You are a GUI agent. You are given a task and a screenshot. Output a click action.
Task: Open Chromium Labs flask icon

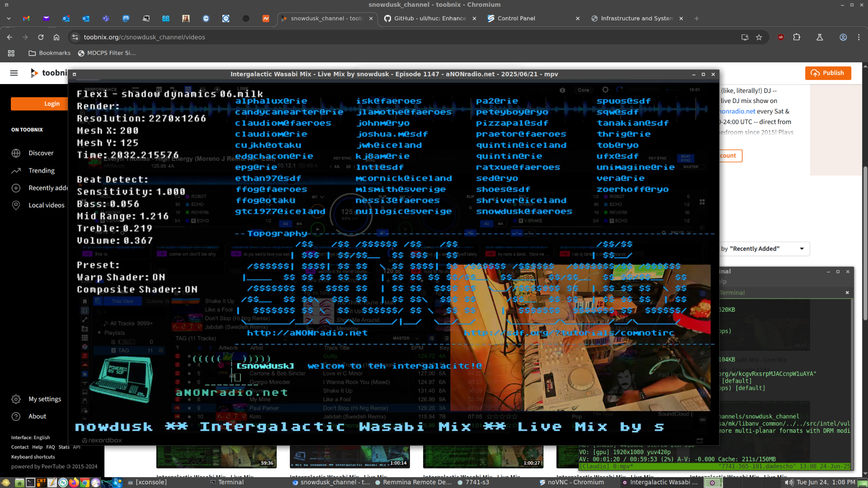click(x=819, y=37)
